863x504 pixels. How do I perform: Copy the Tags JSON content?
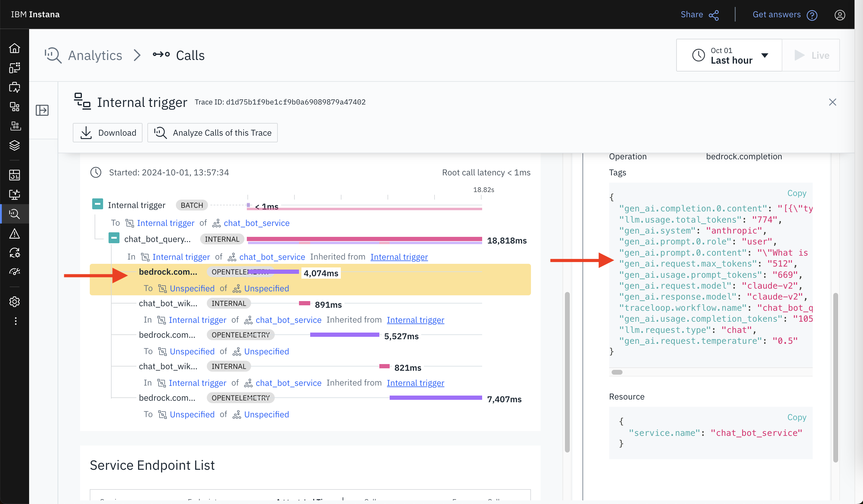[x=797, y=193]
